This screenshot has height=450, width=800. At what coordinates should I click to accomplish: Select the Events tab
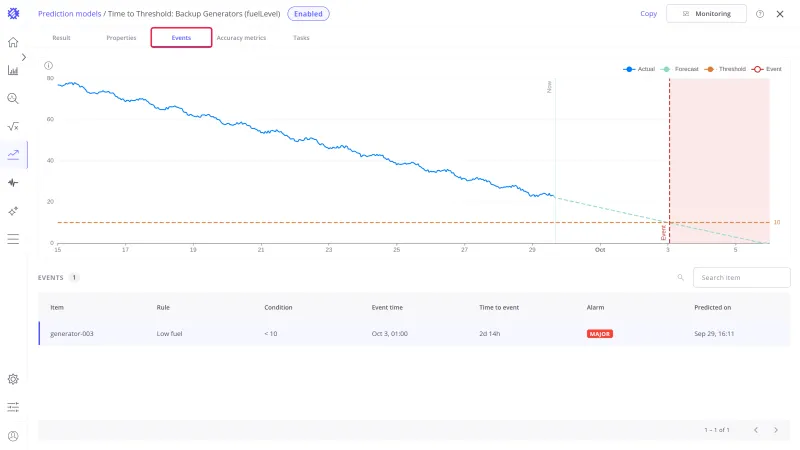181,38
